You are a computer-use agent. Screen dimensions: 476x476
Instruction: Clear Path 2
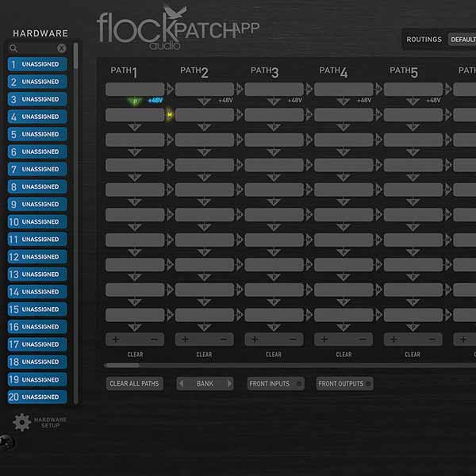tap(204, 355)
